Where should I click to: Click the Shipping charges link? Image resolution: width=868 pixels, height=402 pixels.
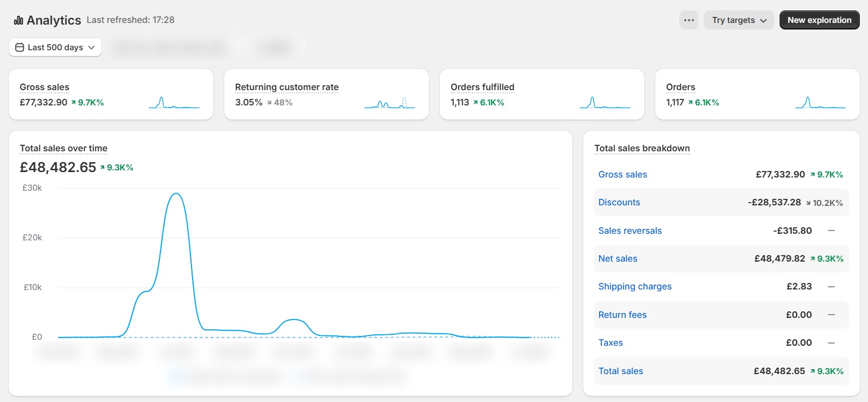pyautogui.click(x=635, y=286)
